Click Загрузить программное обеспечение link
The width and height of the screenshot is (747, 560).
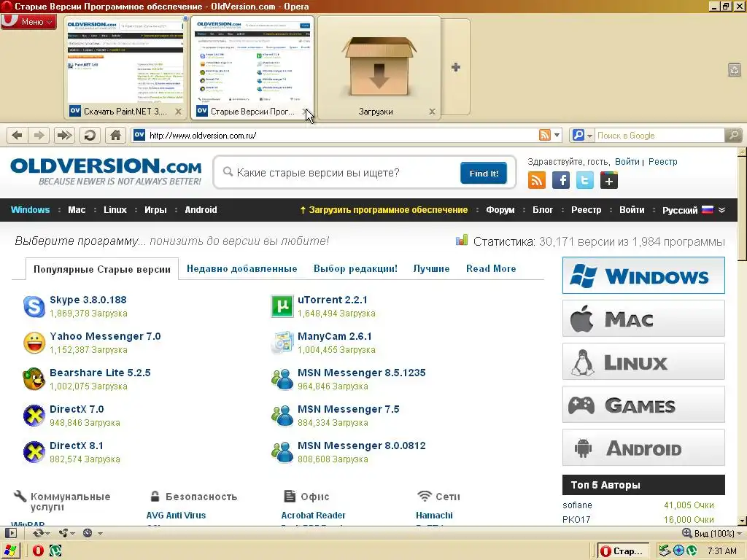point(384,210)
